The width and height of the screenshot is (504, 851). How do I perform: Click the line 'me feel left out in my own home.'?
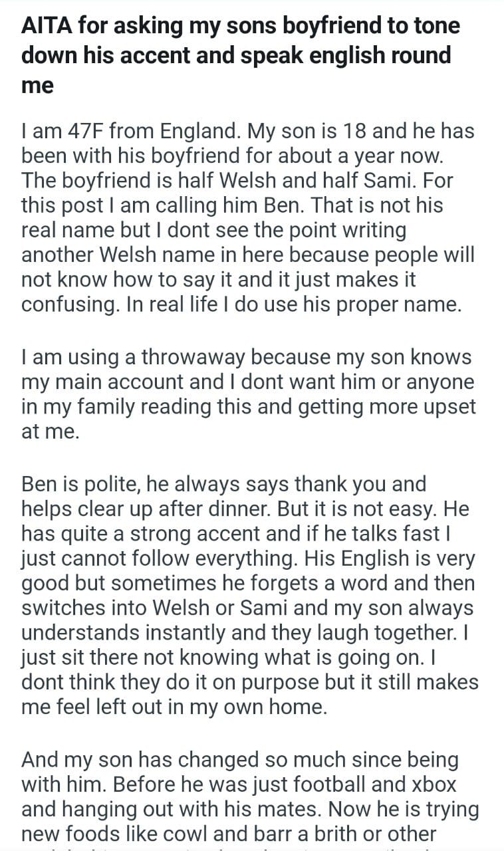pos(174,706)
